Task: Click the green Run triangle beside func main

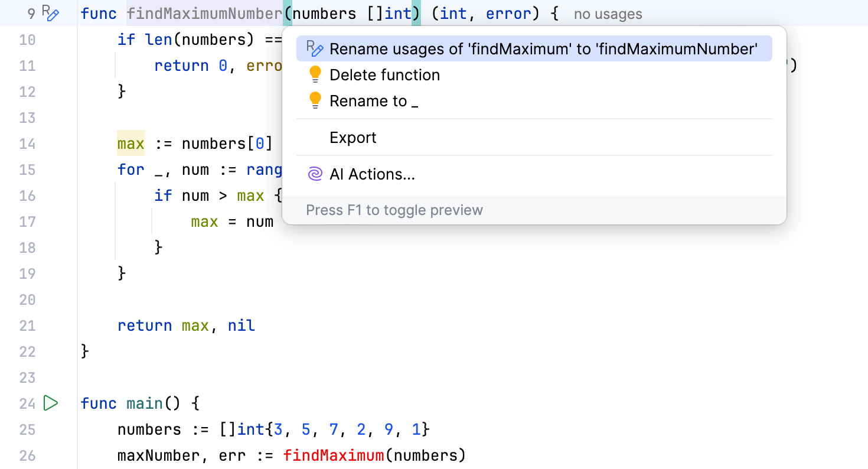Action: click(51, 403)
